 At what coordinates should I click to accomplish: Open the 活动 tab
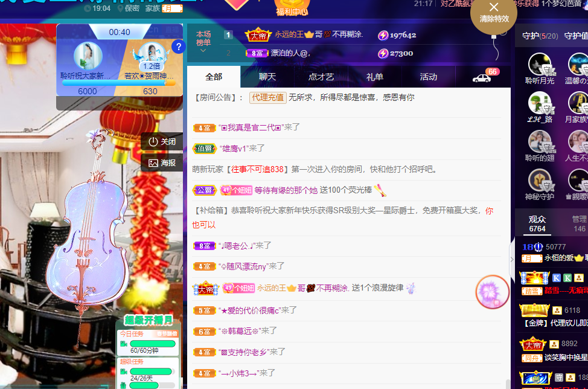click(428, 77)
